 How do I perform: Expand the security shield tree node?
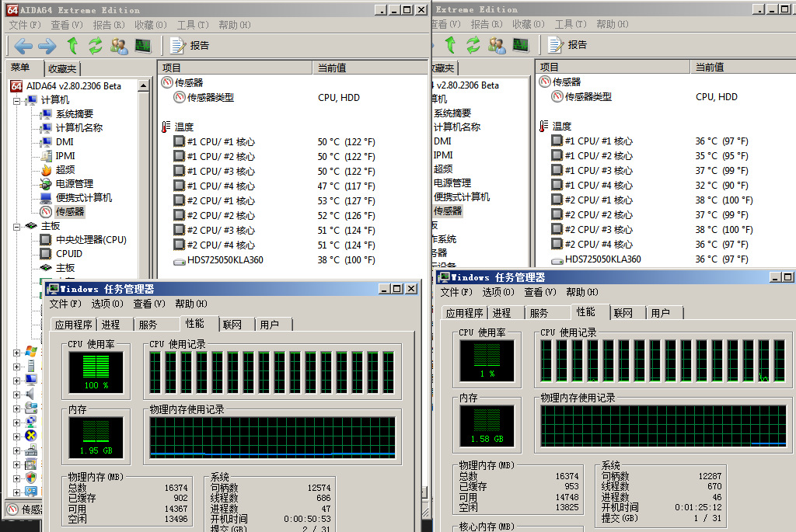coord(17,478)
